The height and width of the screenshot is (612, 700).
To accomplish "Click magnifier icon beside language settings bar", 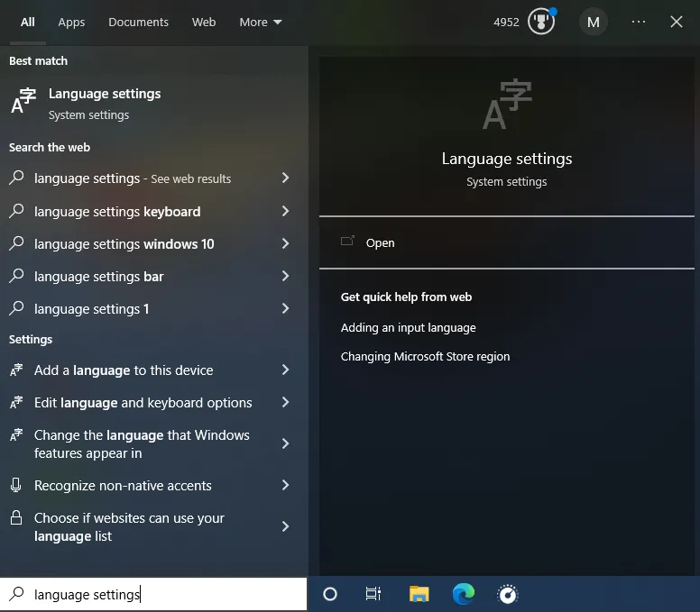I will (16, 276).
